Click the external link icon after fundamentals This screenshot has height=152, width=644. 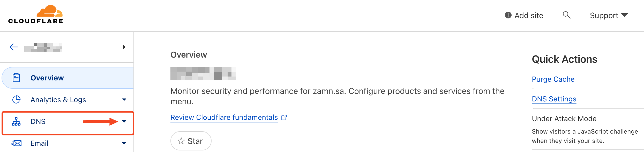284,118
